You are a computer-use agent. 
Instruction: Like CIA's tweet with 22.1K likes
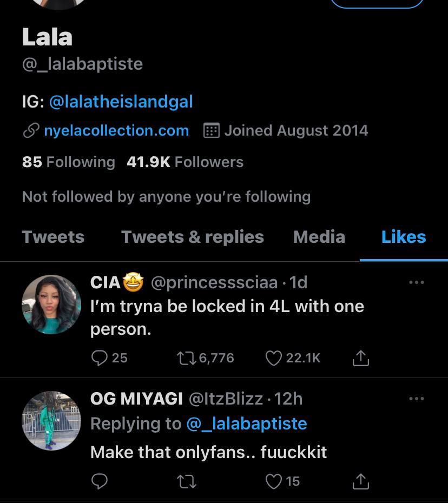(274, 358)
